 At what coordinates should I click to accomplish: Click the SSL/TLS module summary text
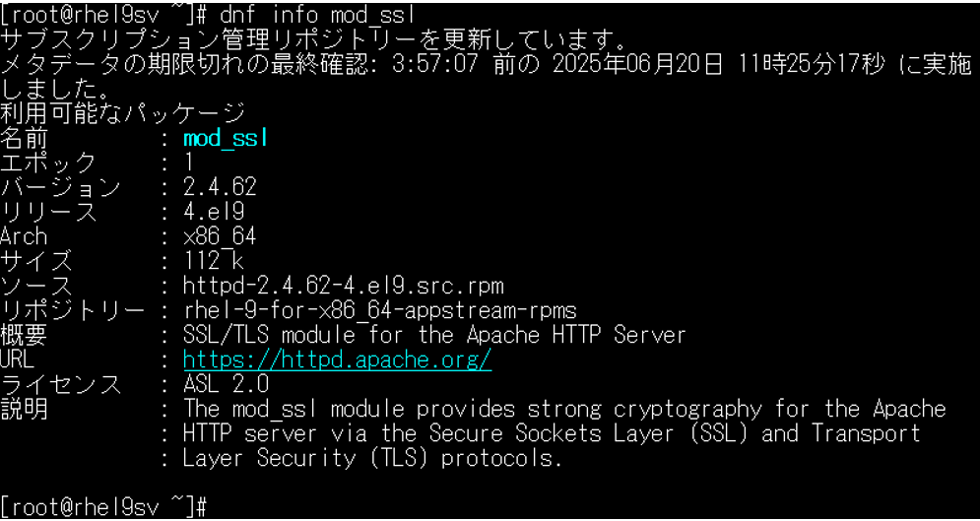(x=435, y=336)
